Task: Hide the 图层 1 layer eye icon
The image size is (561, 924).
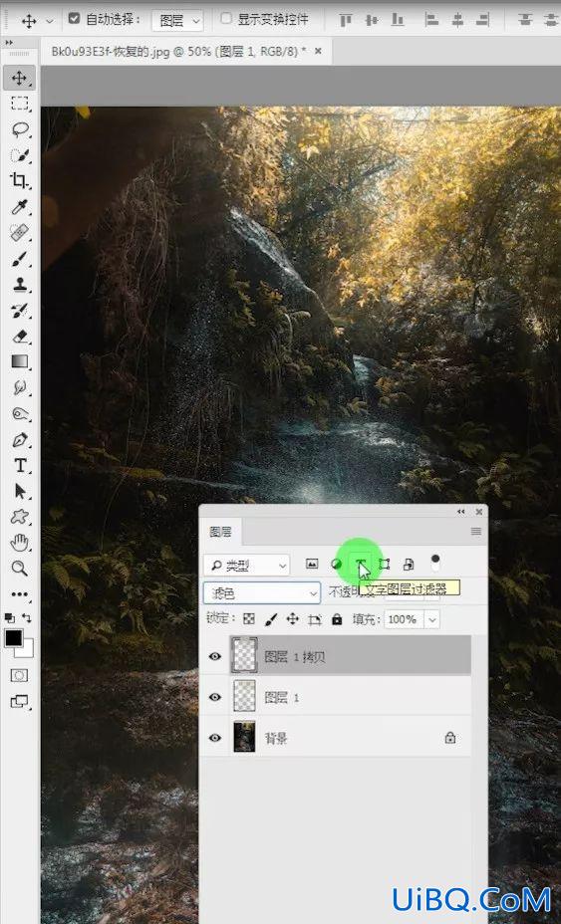Action: (x=215, y=697)
